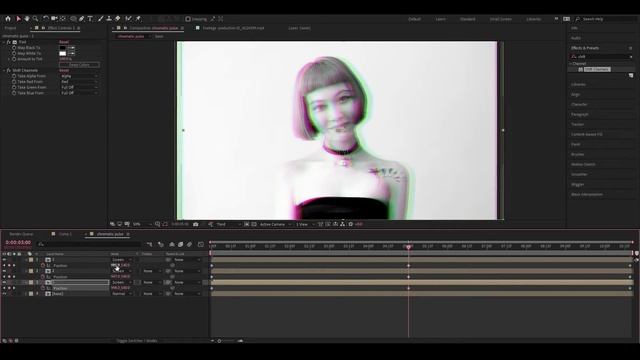Open the Paragraph panel
The width and height of the screenshot is (640, 360).
tap(580, 115)
